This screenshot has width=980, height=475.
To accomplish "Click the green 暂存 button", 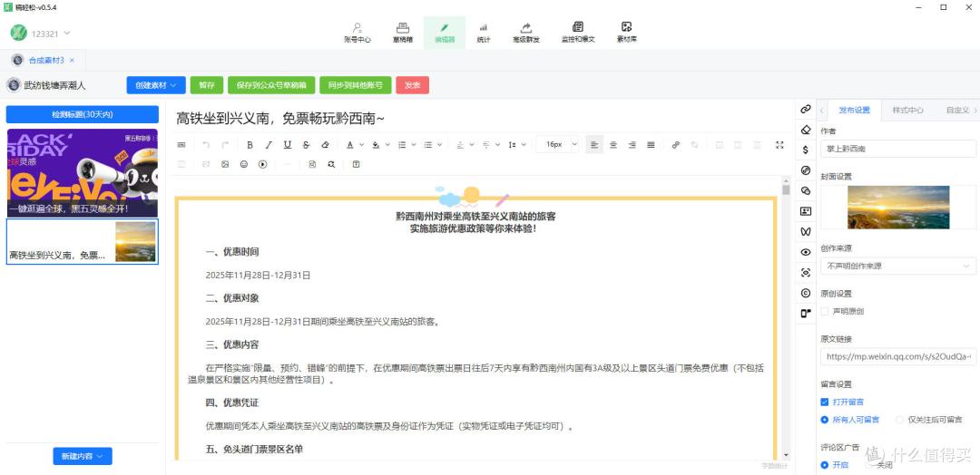I will click(x=207, y=85).
